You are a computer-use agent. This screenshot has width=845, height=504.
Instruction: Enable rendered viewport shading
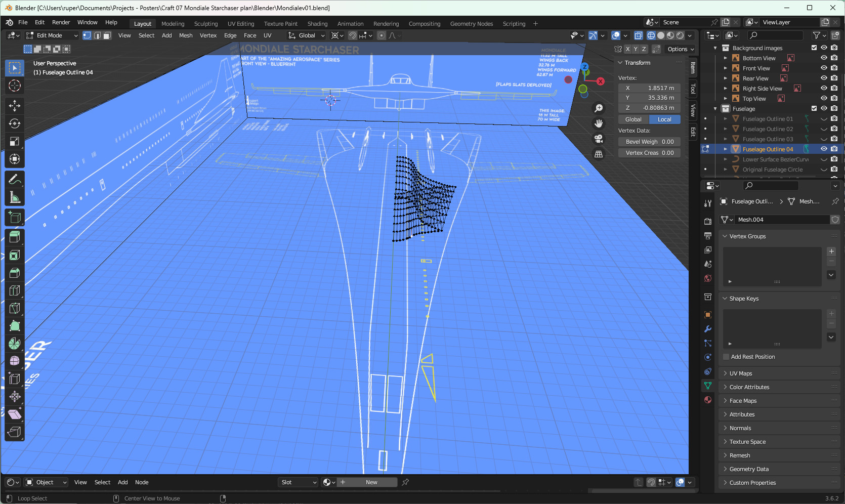pyautogui.click(x=680, y=35)
